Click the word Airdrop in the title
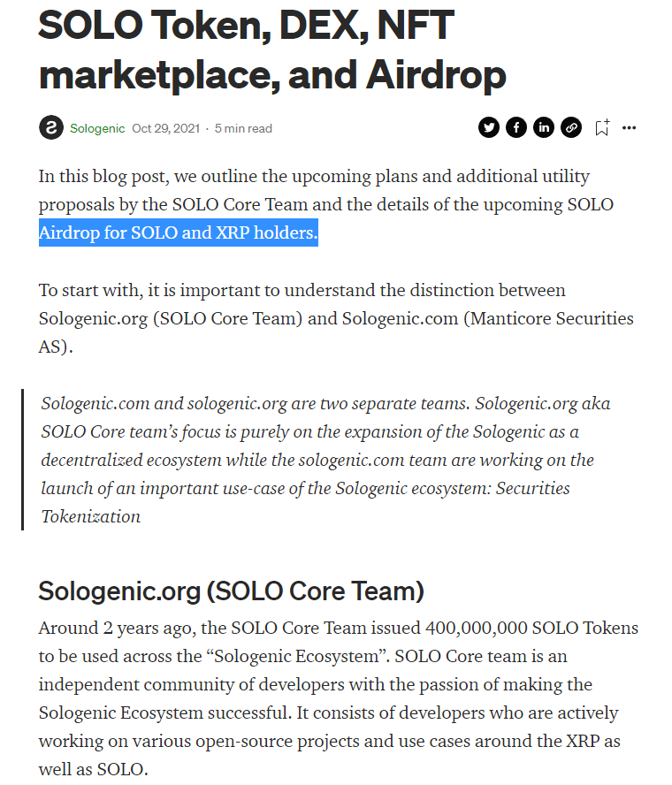The height and width of the screenshot is (785, 672). point(436,75)
